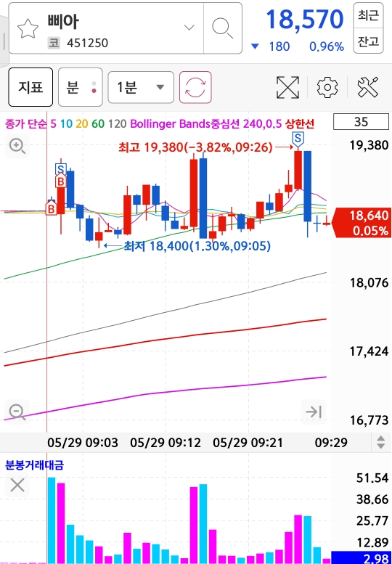Click the 최저 18,400 low label
392x564 pixels.
point(197,246)
